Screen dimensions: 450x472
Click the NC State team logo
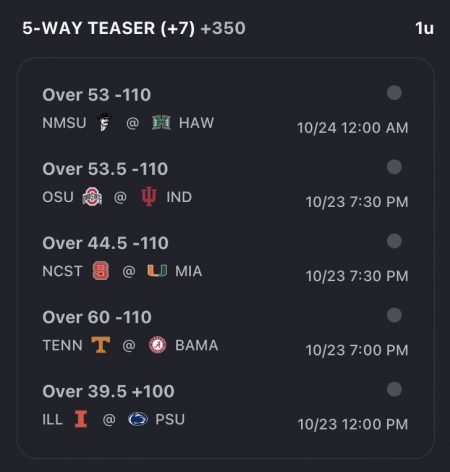pos(101,271)
